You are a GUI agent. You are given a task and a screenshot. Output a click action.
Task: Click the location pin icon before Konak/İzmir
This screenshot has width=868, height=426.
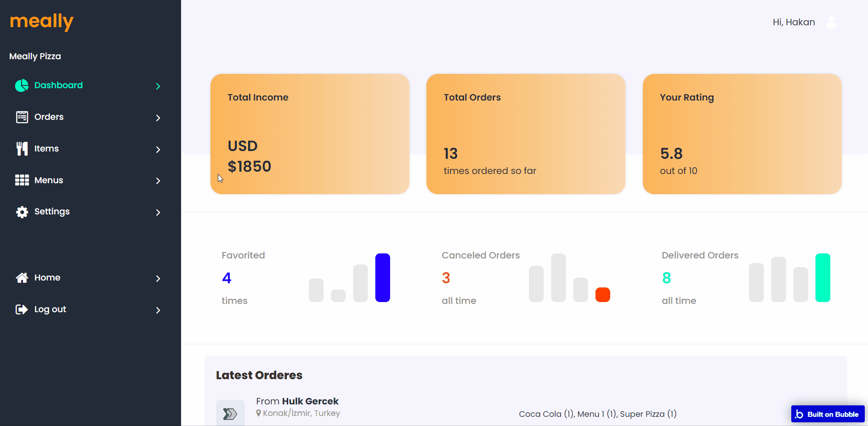click(x=259, y=413)
